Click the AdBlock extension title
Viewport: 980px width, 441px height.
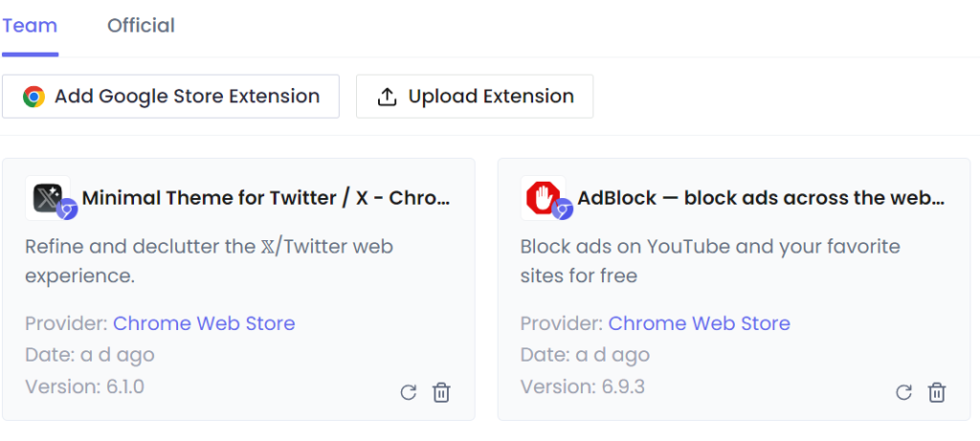(761, 198)
